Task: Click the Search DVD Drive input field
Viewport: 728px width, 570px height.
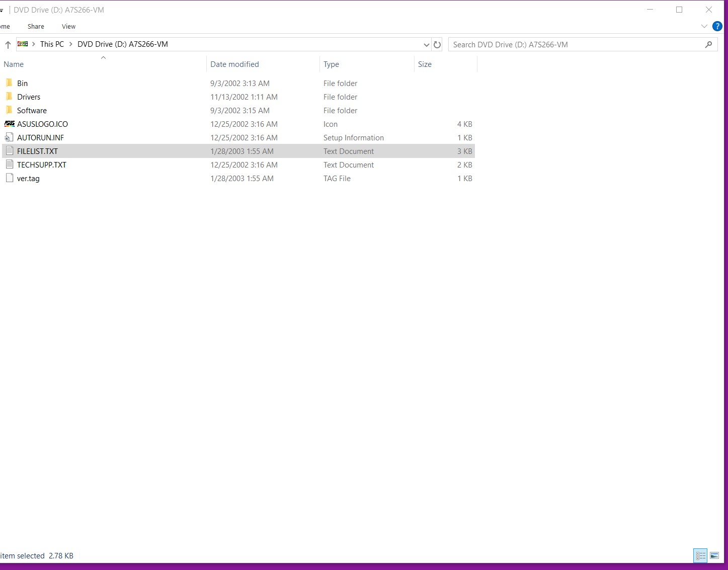Action: coord(576,45)
